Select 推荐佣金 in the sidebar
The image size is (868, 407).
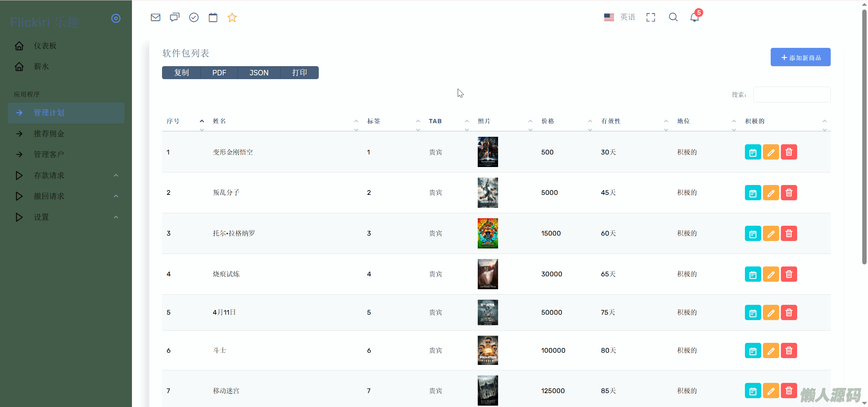[x=49, y=134]
